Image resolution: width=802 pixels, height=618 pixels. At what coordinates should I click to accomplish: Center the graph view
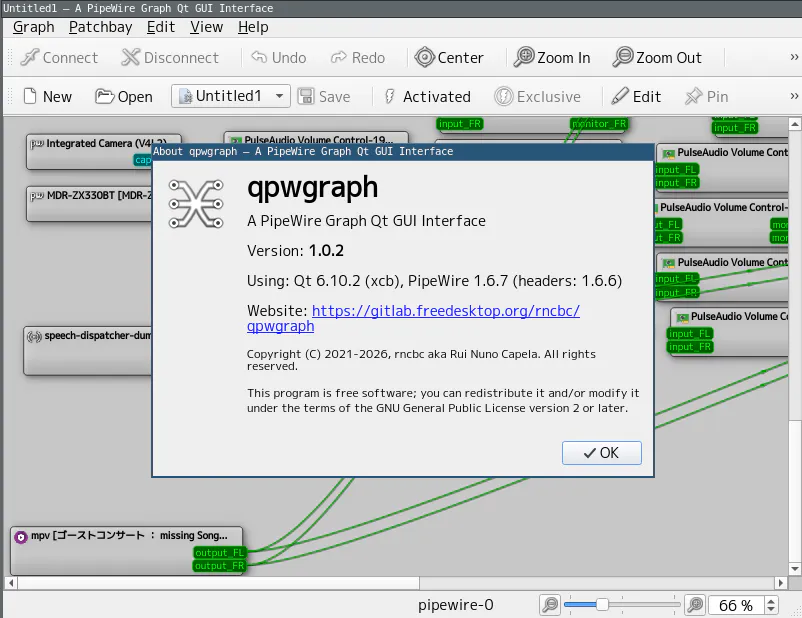tap(449, 57)
